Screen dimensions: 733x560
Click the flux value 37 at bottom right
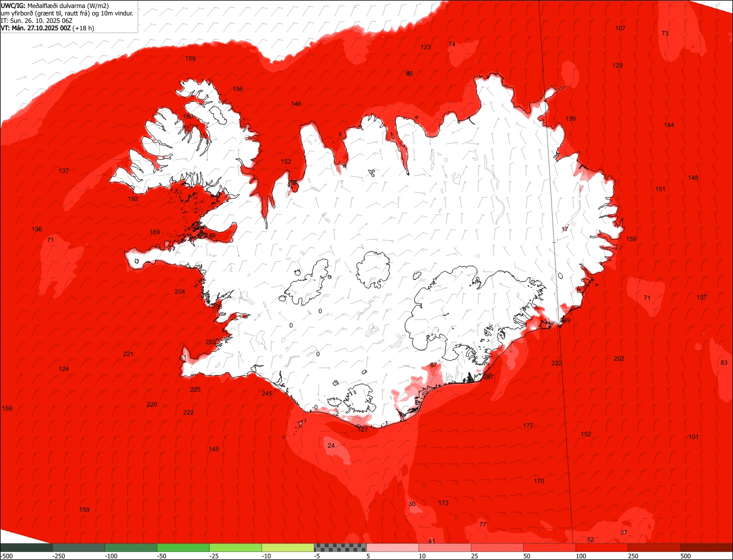(x=624, y=533)
